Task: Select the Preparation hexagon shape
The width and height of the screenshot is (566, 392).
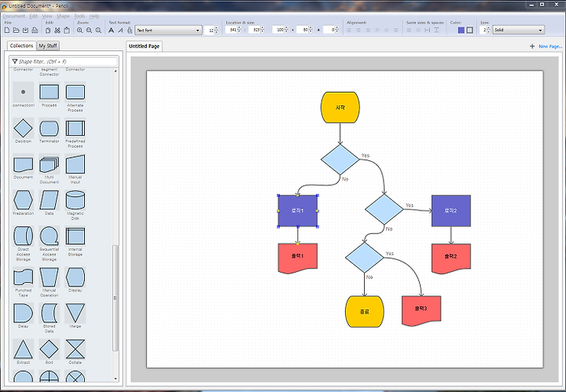Action: click(23, 200)
